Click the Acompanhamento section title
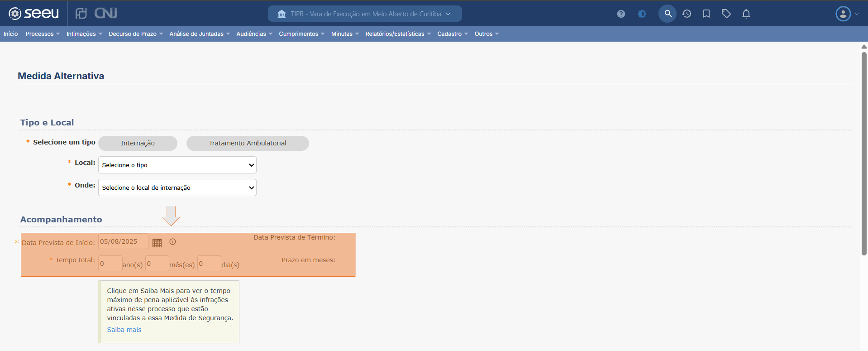This screenshot has width=868, height=351. [61, 219]
